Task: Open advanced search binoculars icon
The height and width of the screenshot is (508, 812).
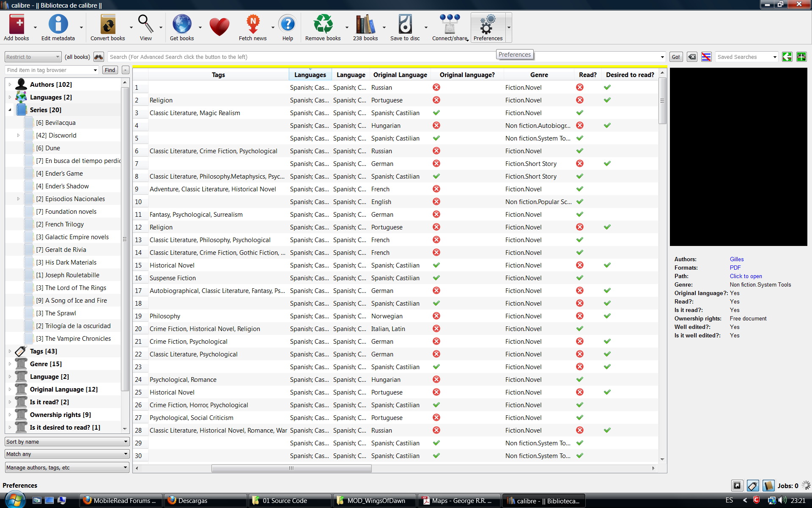Action: 99,57
